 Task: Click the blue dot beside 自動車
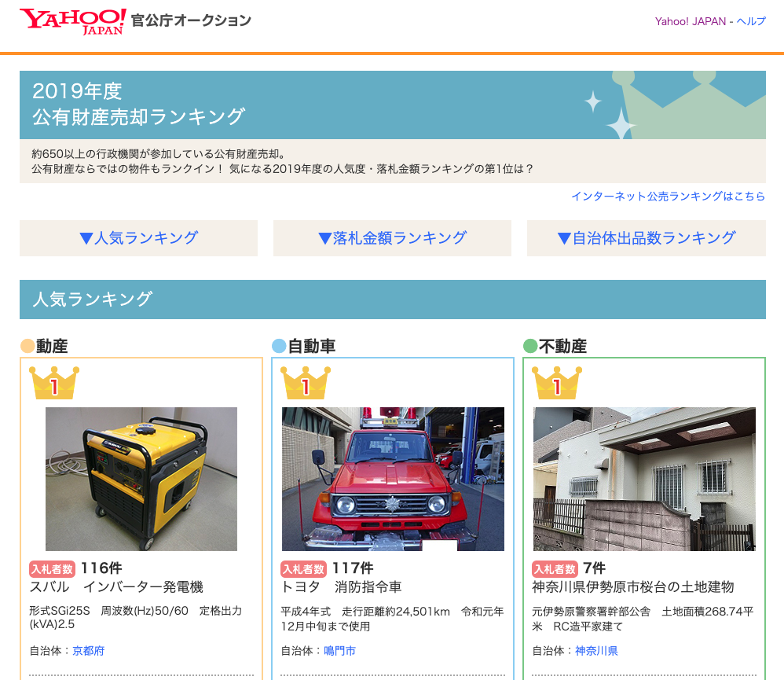click(279, 346)
